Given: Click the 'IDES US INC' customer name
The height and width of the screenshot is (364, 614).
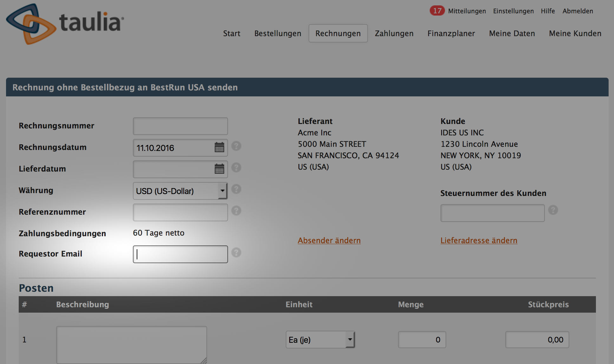Looking at the screenshot, I should (462, 133).
